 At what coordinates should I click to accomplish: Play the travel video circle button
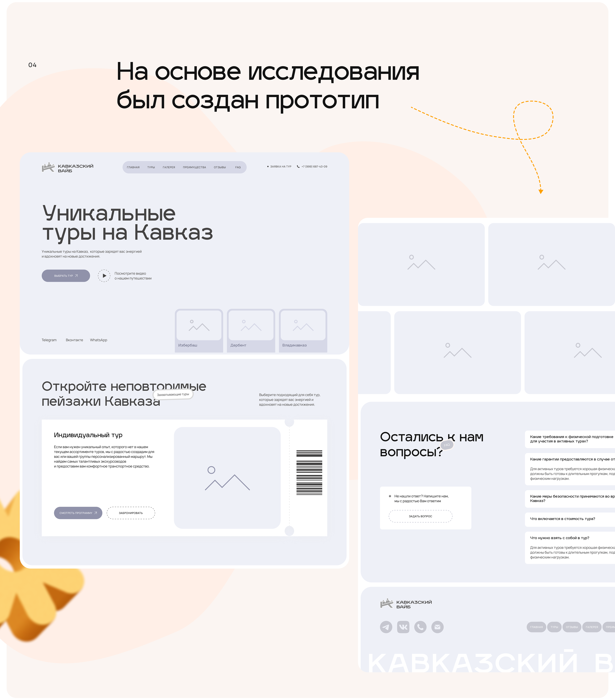104,276
